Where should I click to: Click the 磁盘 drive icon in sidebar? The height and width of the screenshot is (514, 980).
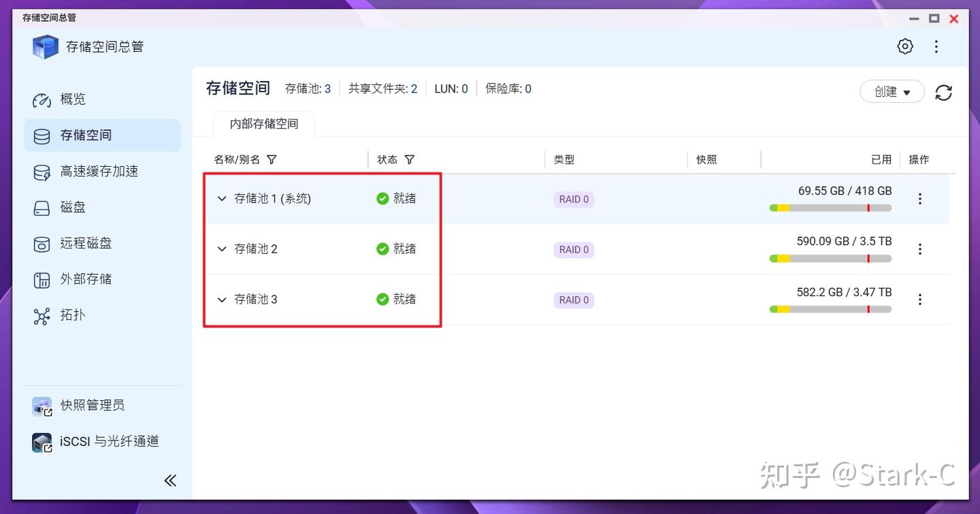pyautogui.click(x=42, y=208)
